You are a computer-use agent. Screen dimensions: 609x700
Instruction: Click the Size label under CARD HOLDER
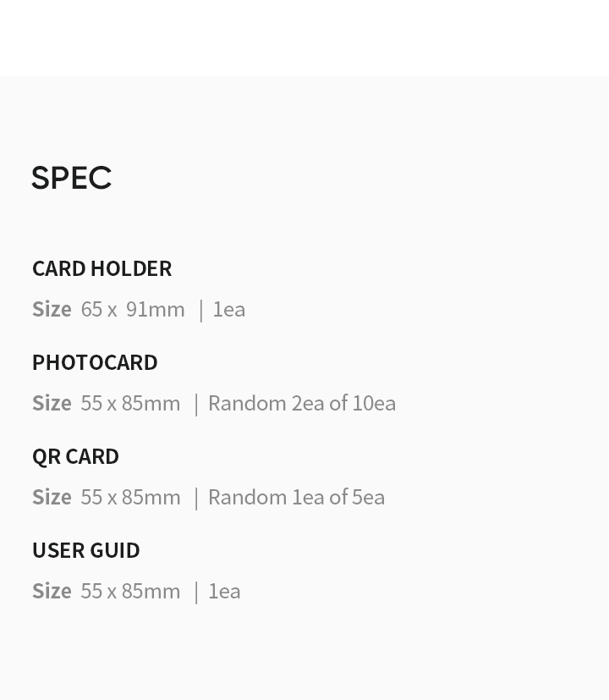coord(52,310)
